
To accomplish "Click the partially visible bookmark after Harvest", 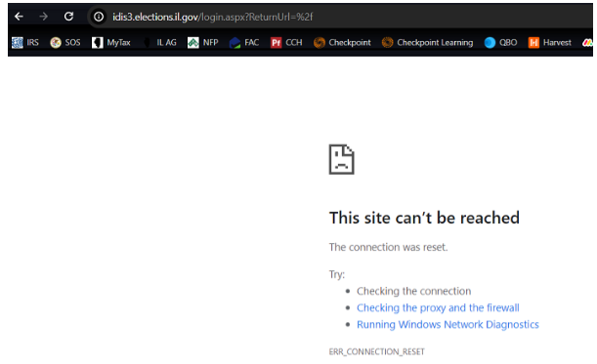I will (x=587, y=43).
